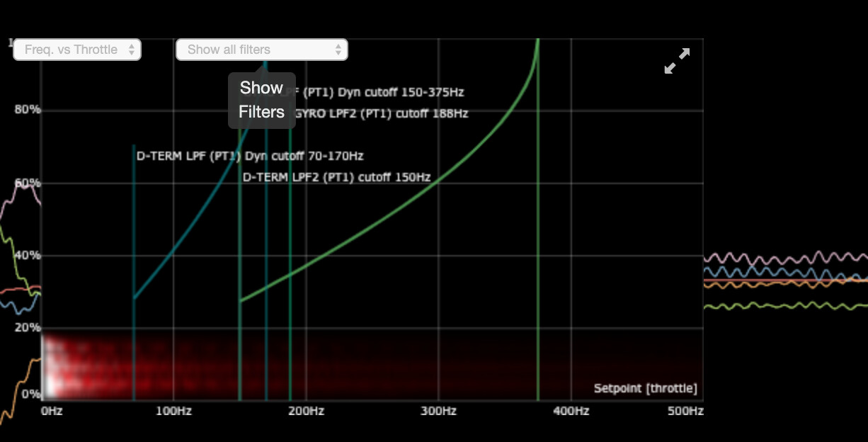Click the 400Hz axis label
This screenshot has width=868, height=442.
pos(571,411)
